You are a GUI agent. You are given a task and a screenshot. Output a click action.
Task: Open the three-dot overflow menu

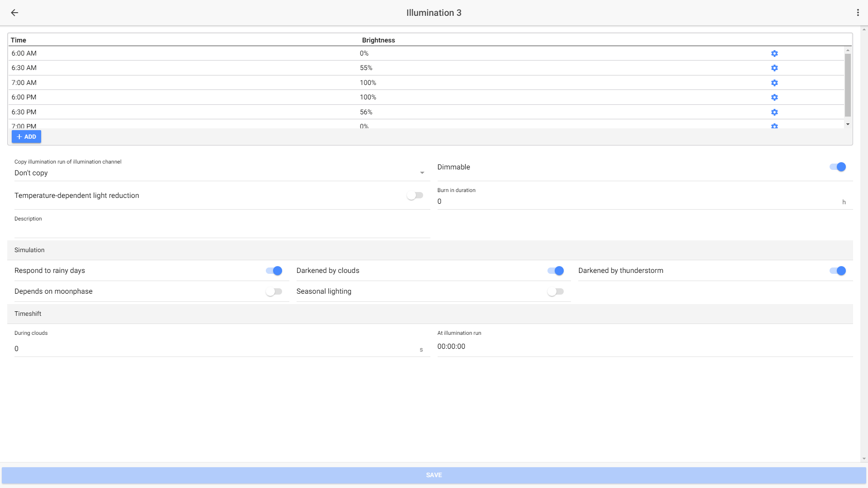[x=858, y=13]
